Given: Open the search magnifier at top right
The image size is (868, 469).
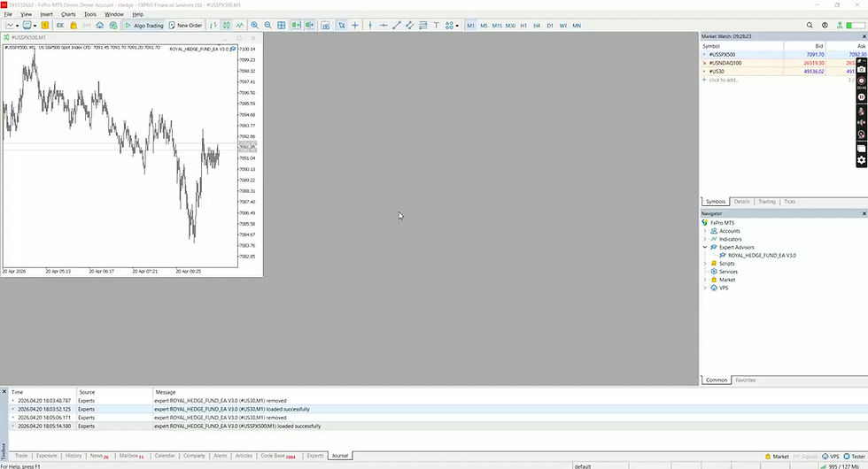Looking at the screenshot, I should 810,26.
